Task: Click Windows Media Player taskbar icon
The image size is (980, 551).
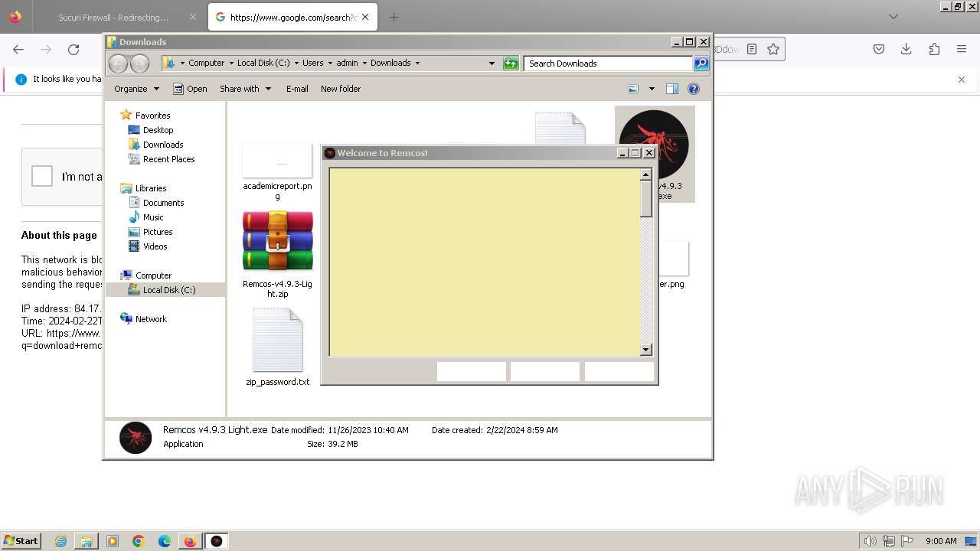Action: pyautogui.click(x=113, y=541)
